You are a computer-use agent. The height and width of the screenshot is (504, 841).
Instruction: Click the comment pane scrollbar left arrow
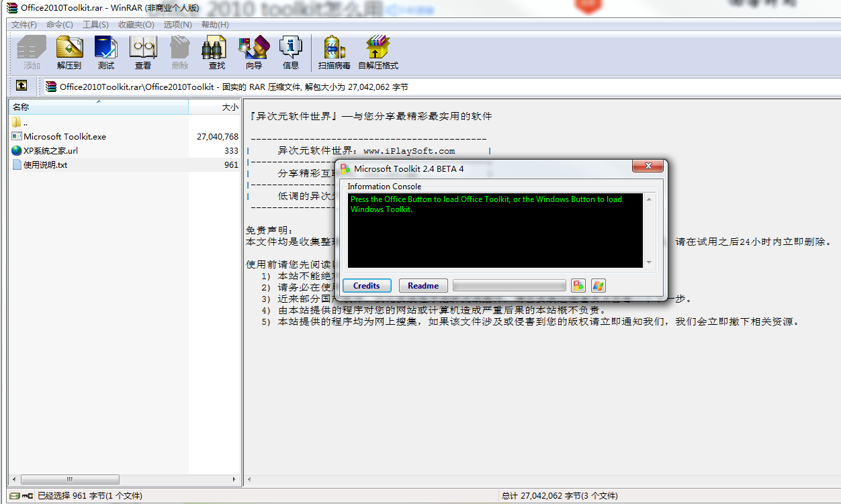coord(250,480)
